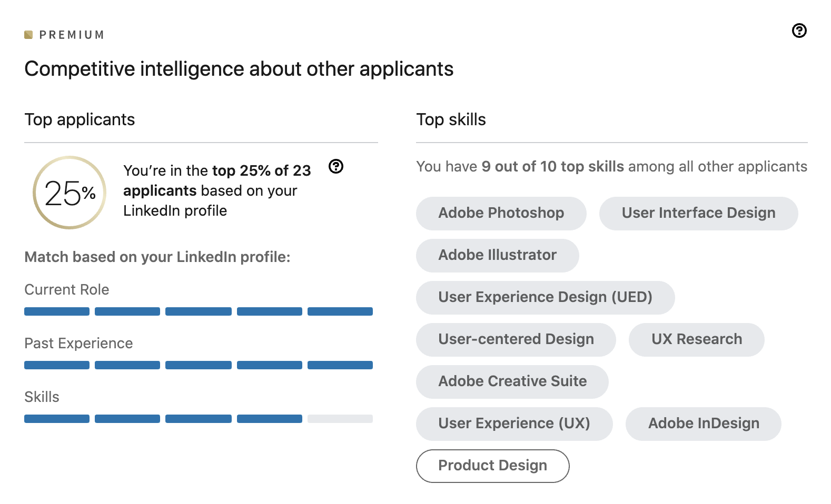Select the User Interface Design skill

click(698, 213)
